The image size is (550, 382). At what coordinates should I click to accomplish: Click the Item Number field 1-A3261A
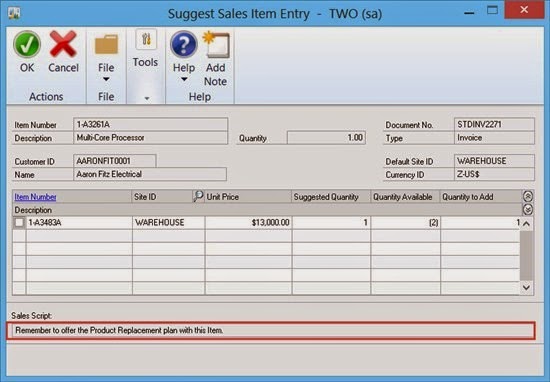point(150,125)
